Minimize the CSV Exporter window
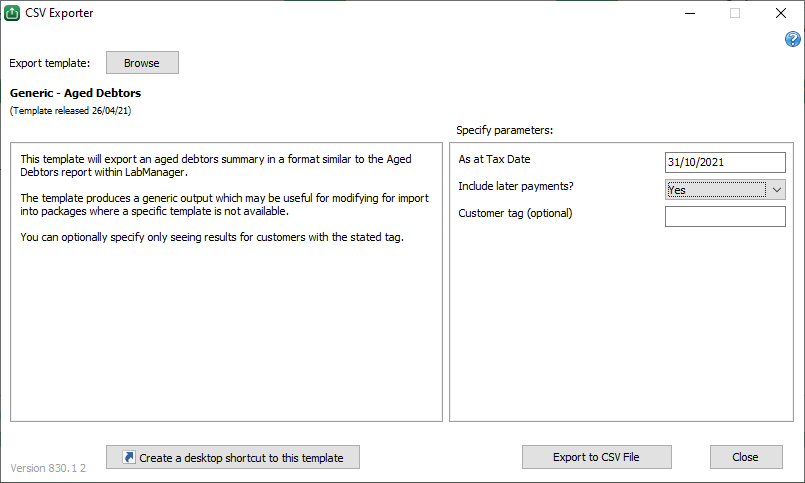The width and height of the screenshot is (805, 483). click(689, 13)
